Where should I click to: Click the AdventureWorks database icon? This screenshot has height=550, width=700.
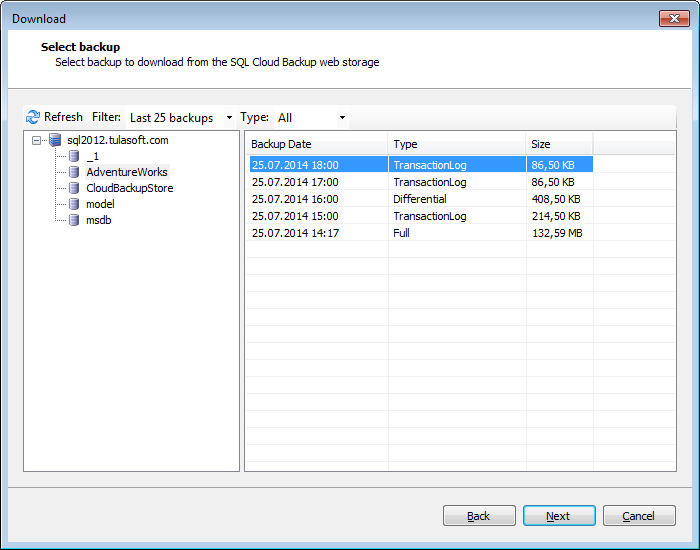pos(74,172)
